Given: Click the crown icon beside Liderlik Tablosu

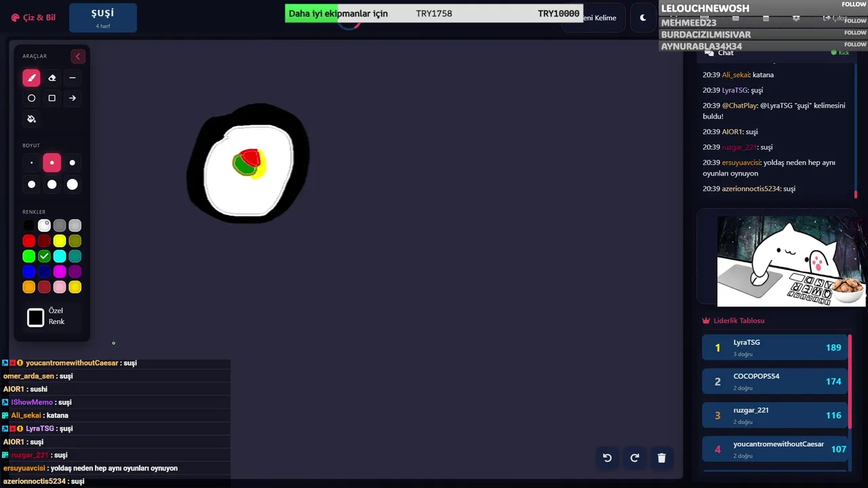Looking at the screenshot, I should point(706,321).
